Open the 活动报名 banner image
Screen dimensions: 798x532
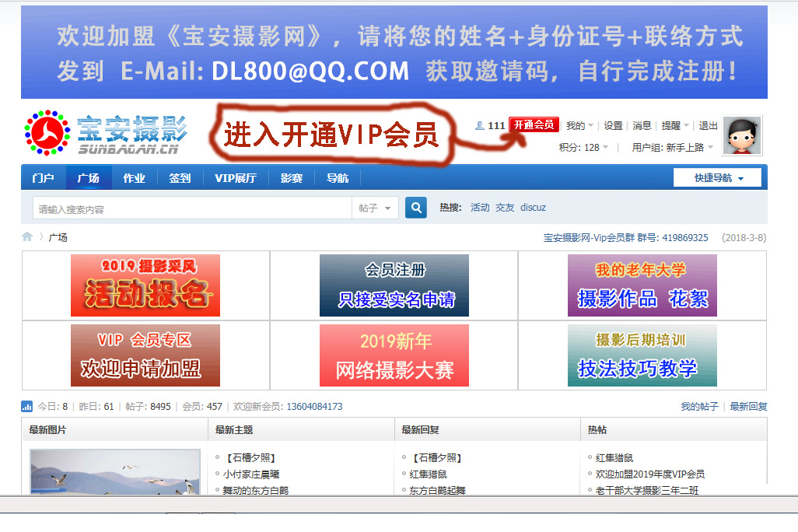click(145, 285)
